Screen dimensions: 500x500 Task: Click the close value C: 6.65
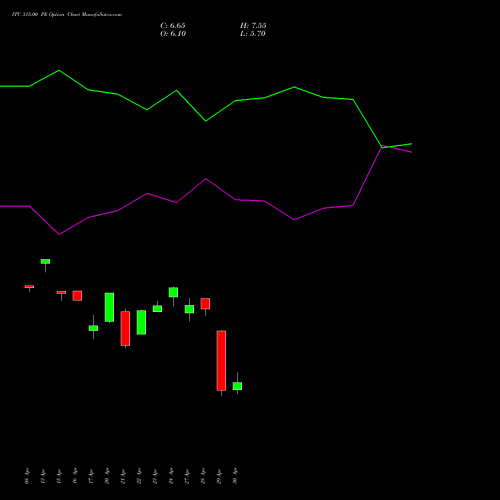coord(173,26)
